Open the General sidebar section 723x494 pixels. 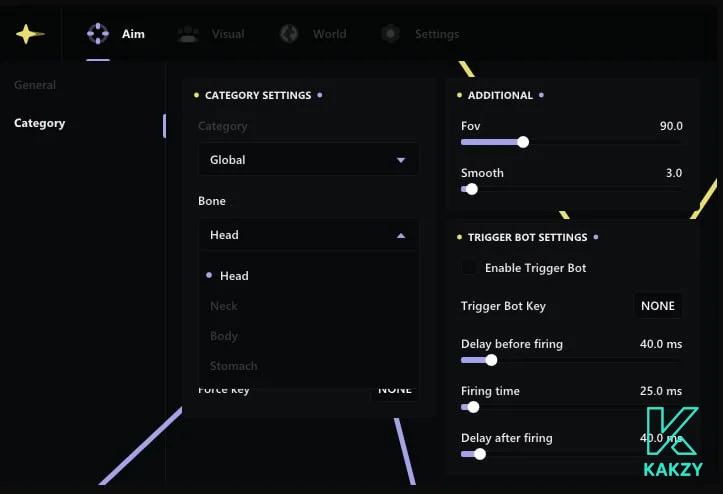(x=35, y=86)
